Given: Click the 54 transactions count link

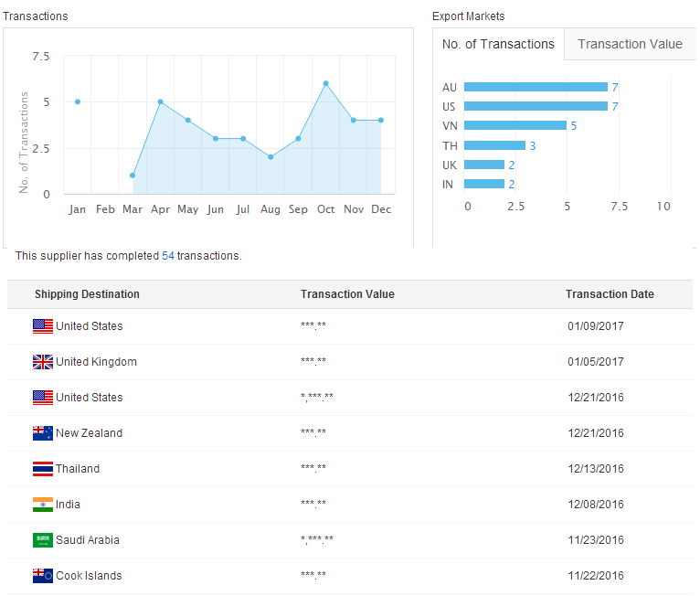Looking at the screenshot, I should click(168, 256).
